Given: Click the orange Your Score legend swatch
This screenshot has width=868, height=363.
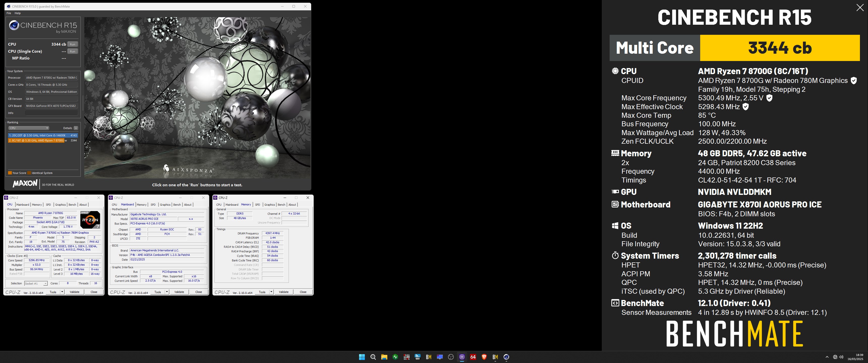Looking at the screenshot, I should (x=10, y=173).
